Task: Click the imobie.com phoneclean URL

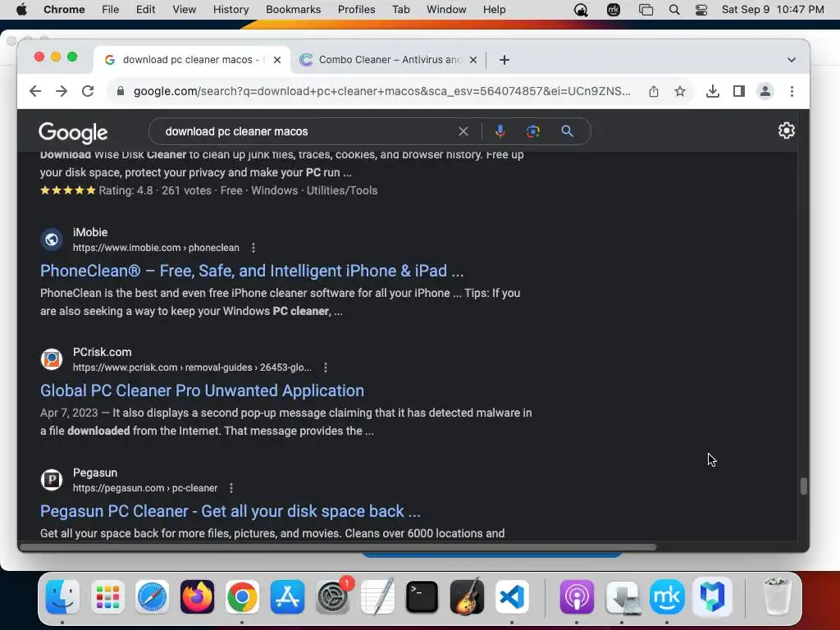Action: (x=156, y=248)
